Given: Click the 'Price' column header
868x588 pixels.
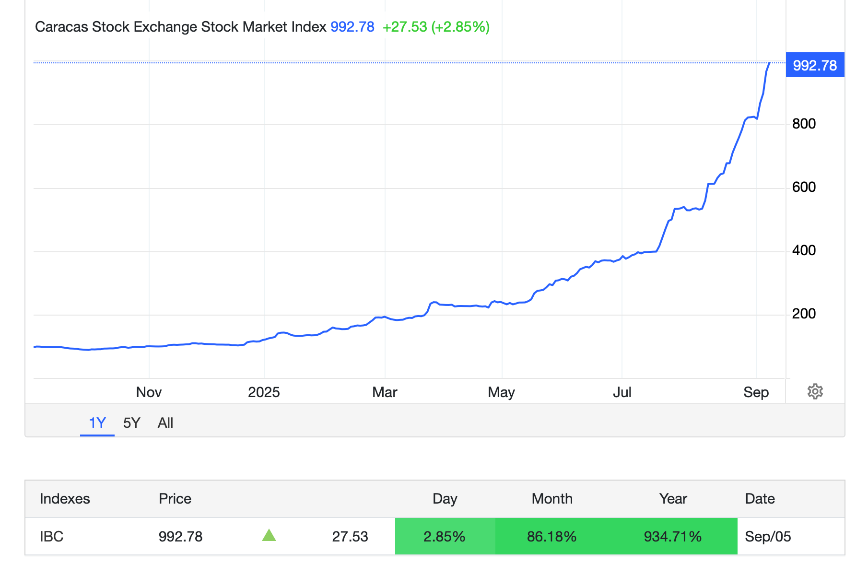Looking at the screenshot, I should tap(175, 498).
